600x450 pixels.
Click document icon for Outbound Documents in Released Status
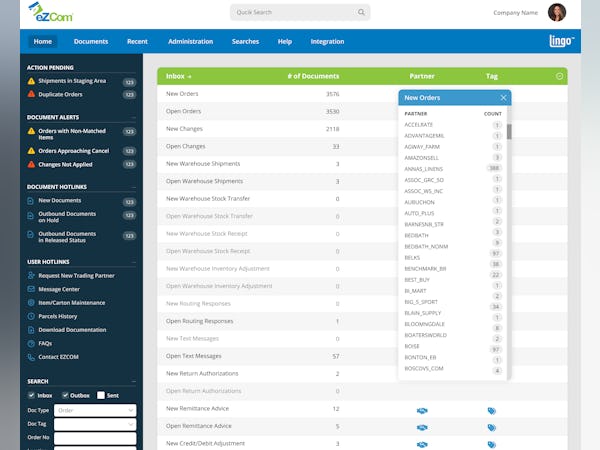[31, 234]
